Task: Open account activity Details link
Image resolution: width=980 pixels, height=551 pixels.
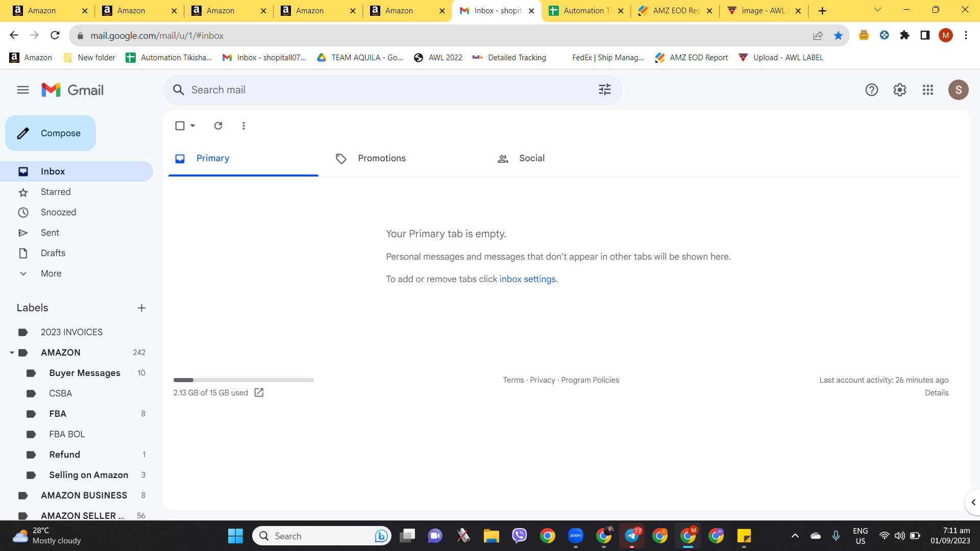Action: click(937, 393)
